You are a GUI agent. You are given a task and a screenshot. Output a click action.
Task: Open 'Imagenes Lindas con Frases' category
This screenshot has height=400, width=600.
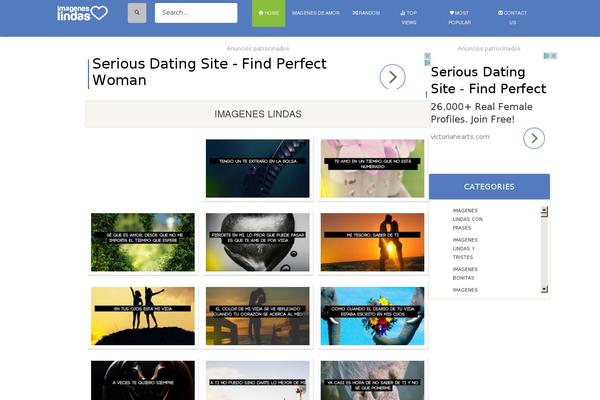click(x=468, y=219)
